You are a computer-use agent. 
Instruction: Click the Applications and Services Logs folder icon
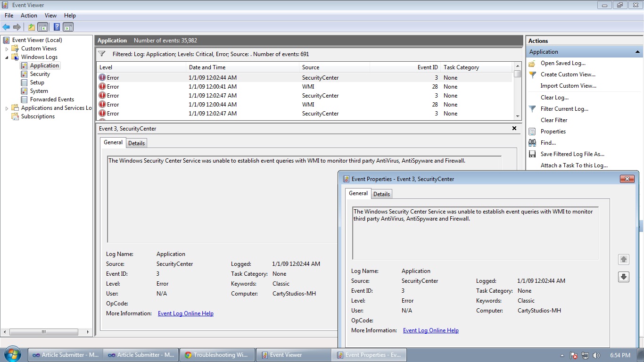click(15, 108)
